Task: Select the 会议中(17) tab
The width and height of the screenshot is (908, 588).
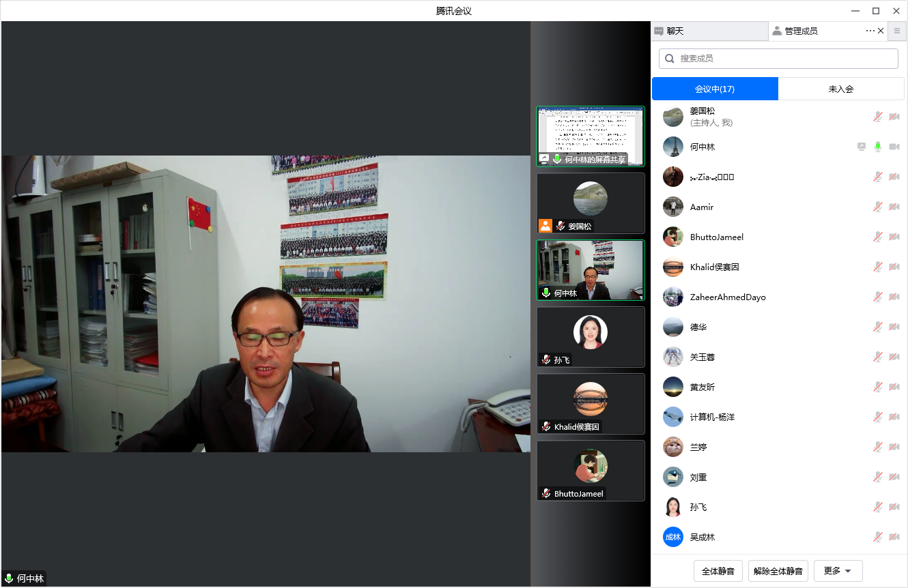Action: tap(715, 89)
